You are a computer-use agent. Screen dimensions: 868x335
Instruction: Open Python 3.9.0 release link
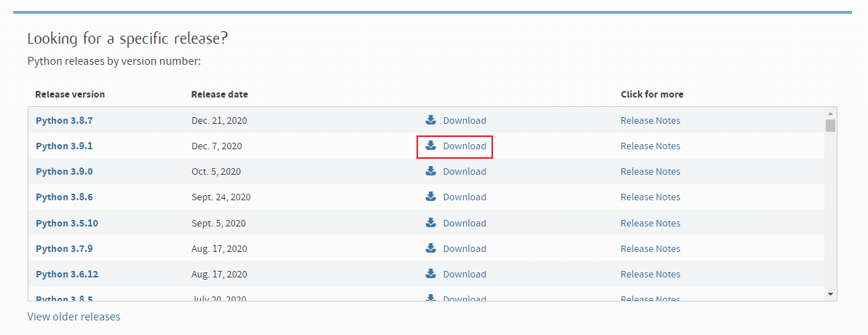pyautogui.click(x=64, y=172)
